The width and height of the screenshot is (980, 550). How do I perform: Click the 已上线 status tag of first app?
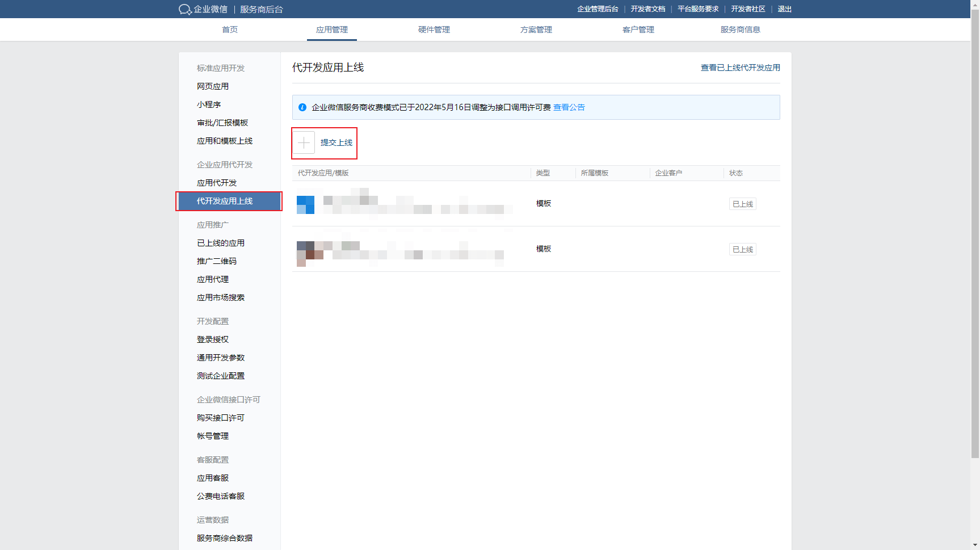coord(742,204)
